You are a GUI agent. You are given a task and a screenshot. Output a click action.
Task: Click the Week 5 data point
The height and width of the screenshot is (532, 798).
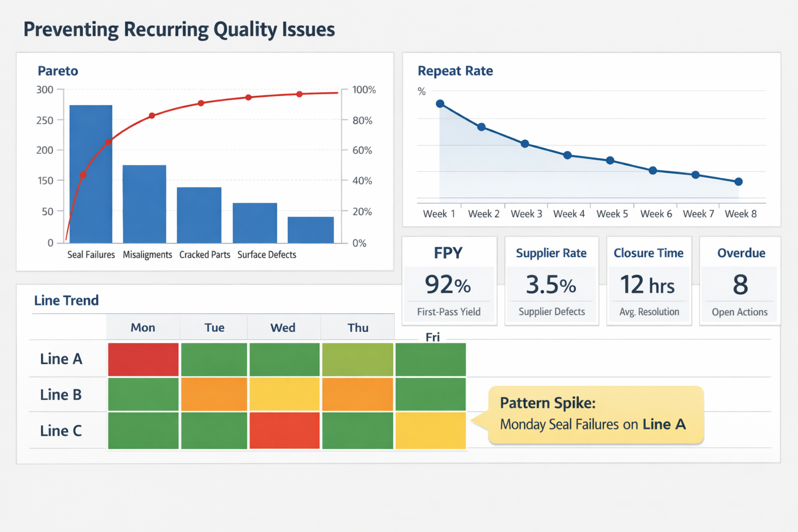tap(610, 161)
